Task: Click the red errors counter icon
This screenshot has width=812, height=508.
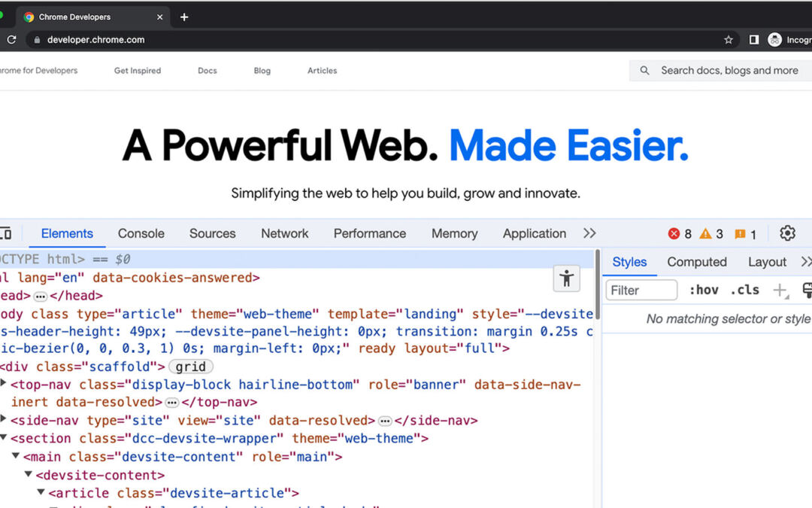Action: (x=674, y=233)
